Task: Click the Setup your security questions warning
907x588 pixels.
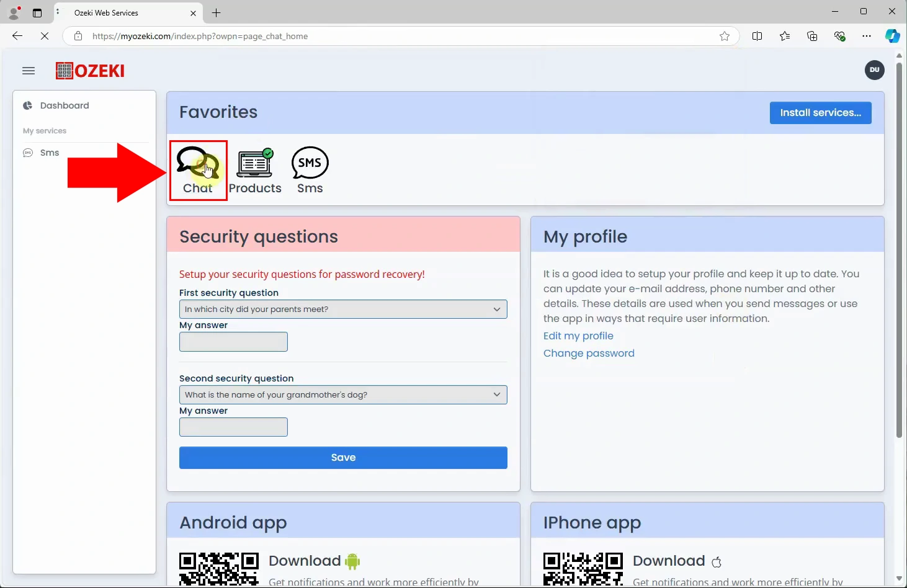Action: (302, 274)
